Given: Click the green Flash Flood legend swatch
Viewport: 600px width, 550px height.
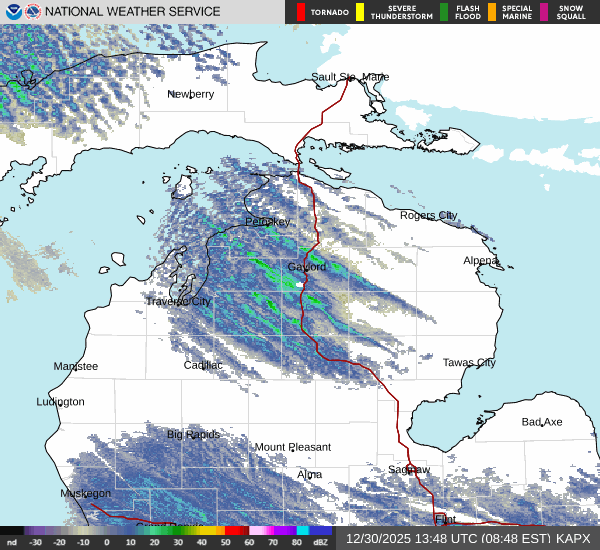Looking at the screenshot, I should (443, 12).
